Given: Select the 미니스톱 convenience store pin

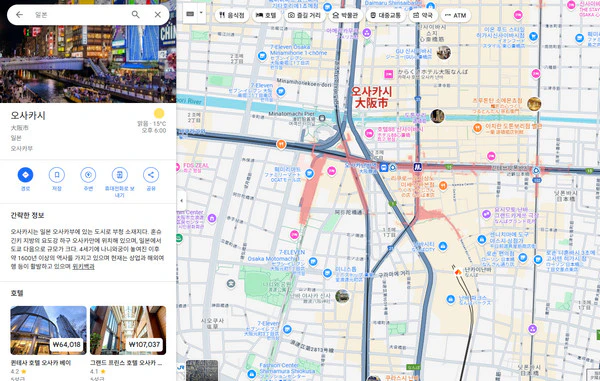Looking at the screenshot, I should coord(327,273).
